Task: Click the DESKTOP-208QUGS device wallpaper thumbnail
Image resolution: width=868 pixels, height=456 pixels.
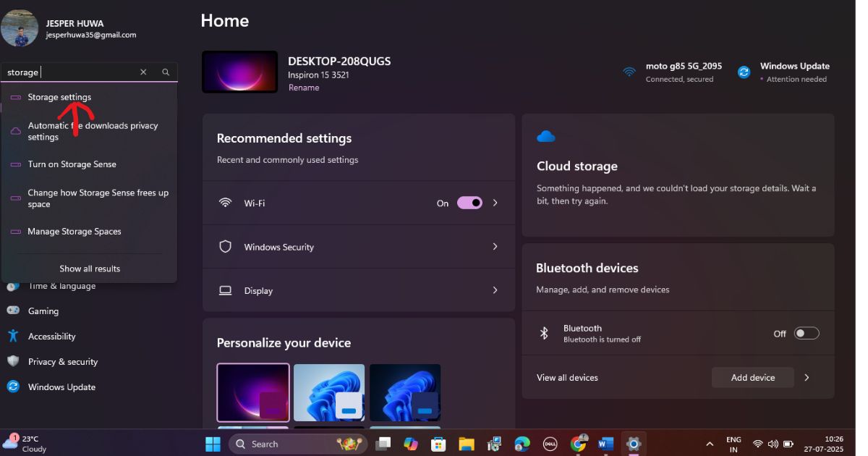Action: [x=239, y=72]
